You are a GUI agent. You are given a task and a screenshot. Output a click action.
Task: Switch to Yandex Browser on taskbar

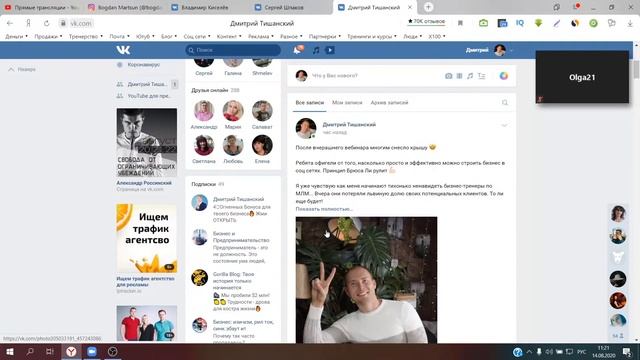(71, 351)
